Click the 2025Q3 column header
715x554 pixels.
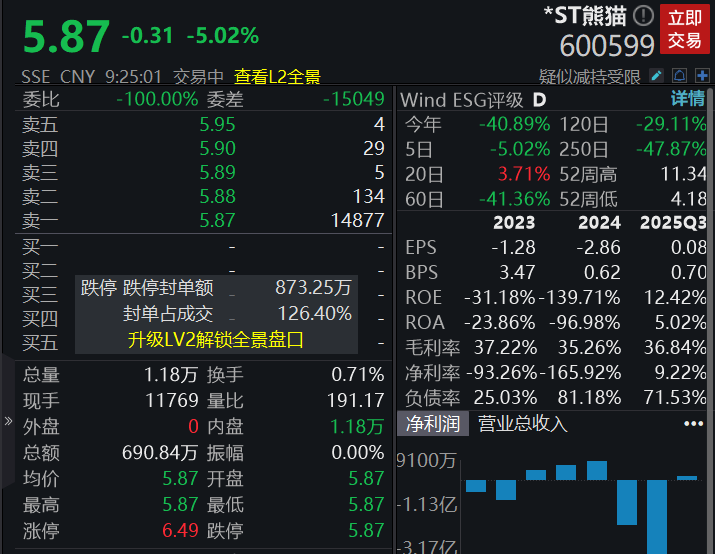click(x=675, y=222)
